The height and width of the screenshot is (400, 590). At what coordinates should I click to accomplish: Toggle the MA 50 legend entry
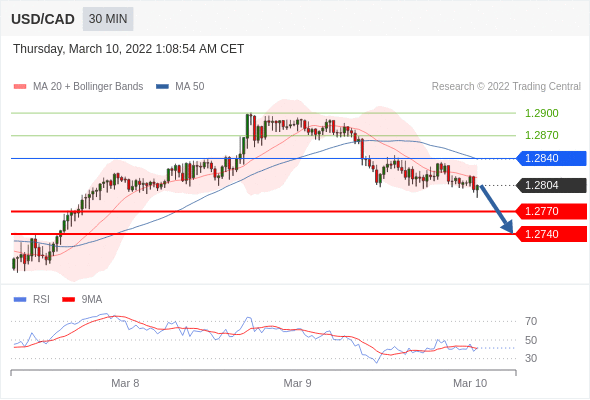click(x=180, y=87)
